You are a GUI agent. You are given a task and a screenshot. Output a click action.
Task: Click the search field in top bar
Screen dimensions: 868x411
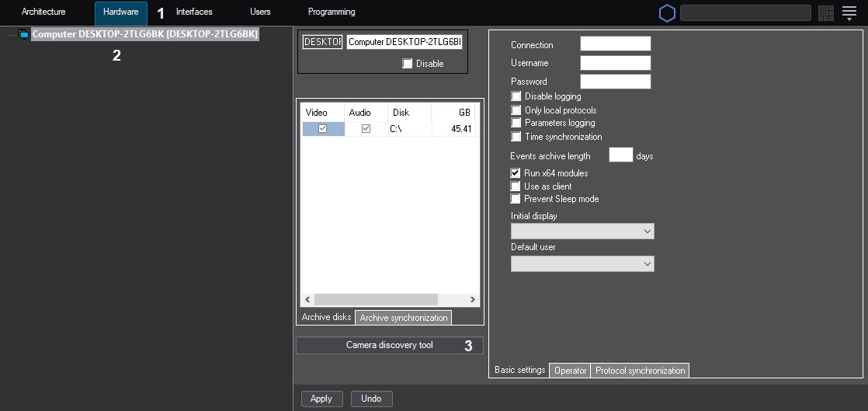point(745,12)
